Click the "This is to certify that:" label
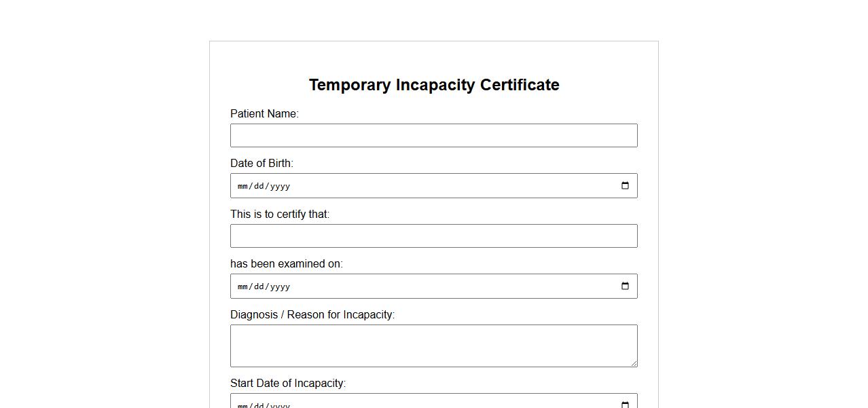This screenshot has height=408, width=868. (x=280, y=215)
